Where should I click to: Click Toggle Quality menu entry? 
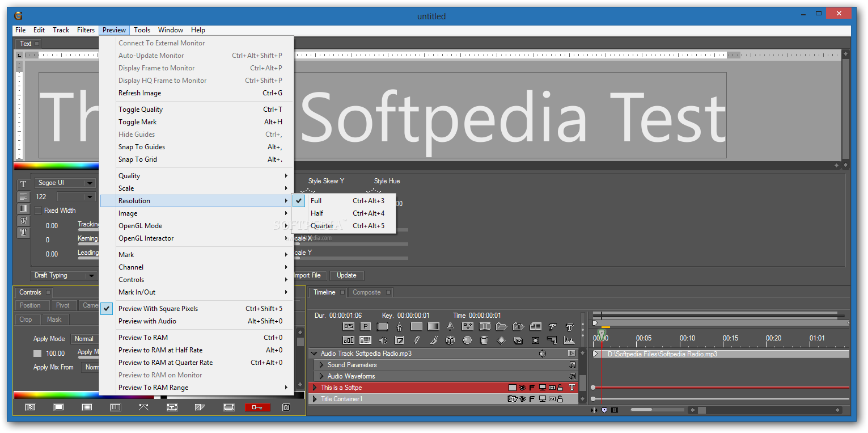(197, 110)
